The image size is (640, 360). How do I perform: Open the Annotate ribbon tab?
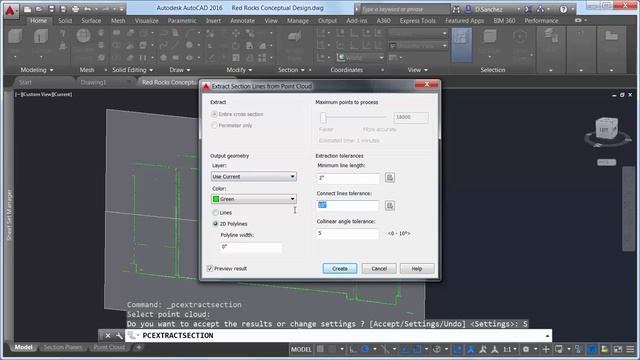(x=242, y=20)
